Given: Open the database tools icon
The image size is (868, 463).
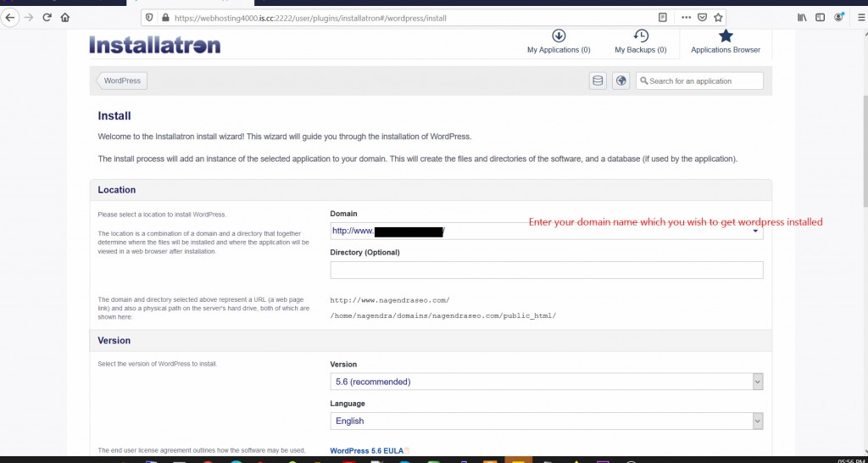Looking at the screenshot, I should click(598, 81).
